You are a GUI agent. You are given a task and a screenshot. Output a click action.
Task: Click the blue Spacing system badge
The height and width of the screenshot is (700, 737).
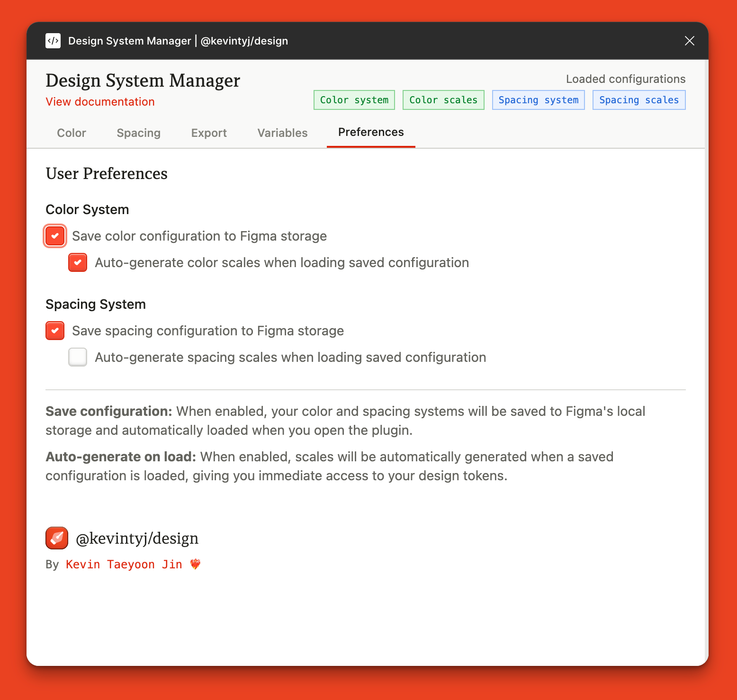tap(538, 100)
